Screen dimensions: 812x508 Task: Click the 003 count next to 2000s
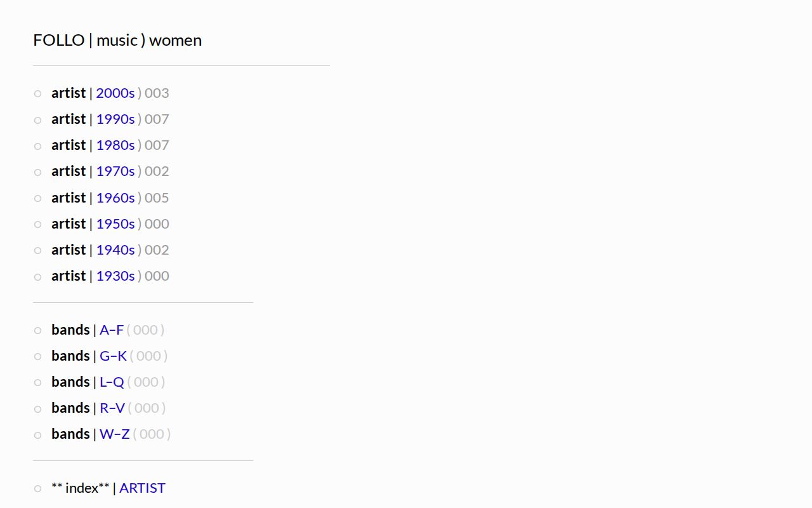pos(157,93)
